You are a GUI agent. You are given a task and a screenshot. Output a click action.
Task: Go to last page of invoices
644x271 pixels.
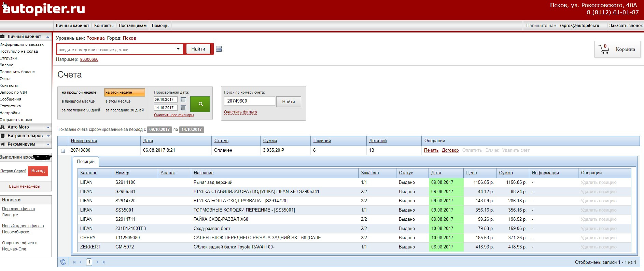[x=104, y=262]
